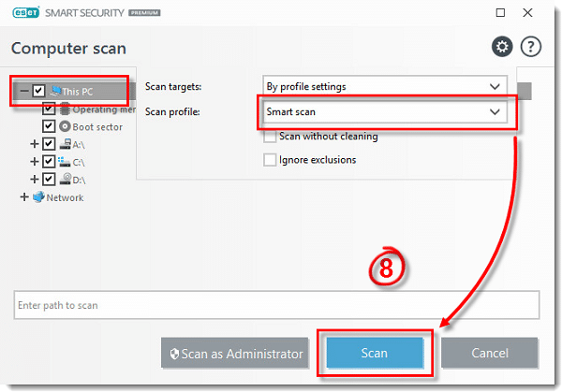Select the This PC tree label
Viewport: 562px width, 392px height.
[78, 92]
